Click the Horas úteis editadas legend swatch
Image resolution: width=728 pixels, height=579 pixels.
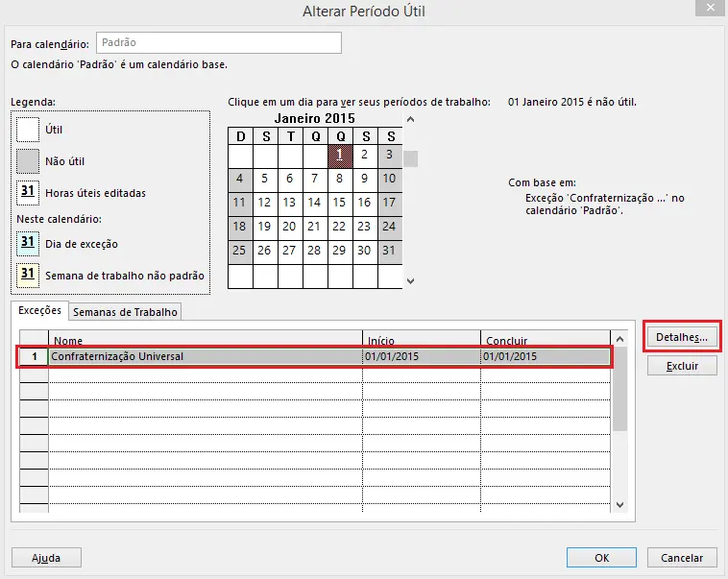tap(28, 193)
